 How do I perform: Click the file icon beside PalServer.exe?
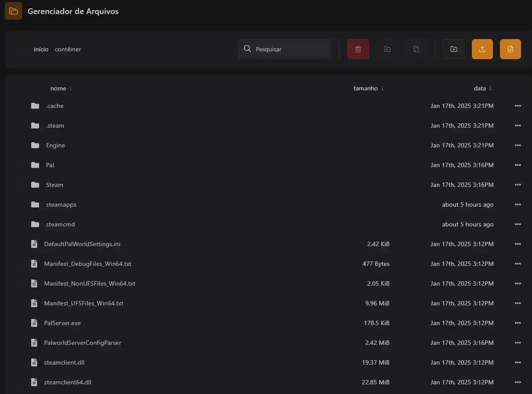click(x=34, y=323)
